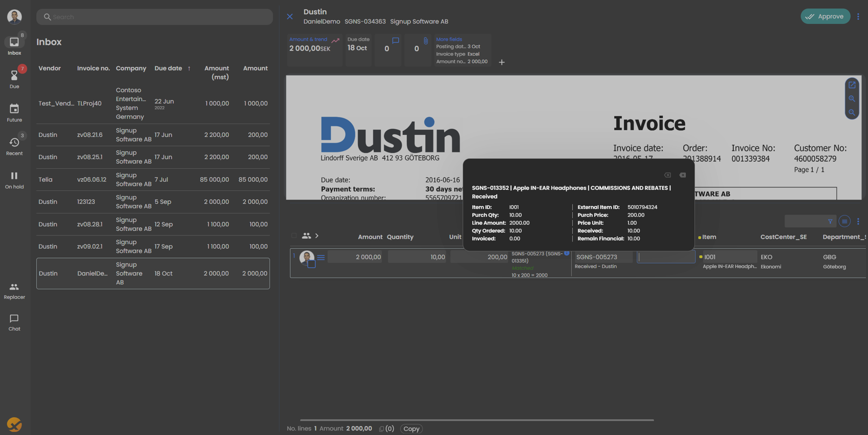Click the Approve button
The width and height of the screenshot is (868, 435).
tap(825, 16)
